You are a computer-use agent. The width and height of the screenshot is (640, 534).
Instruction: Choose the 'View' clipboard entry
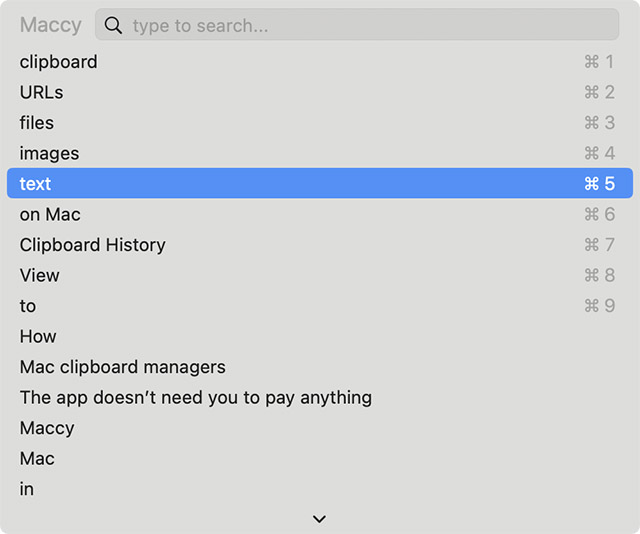(x=40, y=276)
